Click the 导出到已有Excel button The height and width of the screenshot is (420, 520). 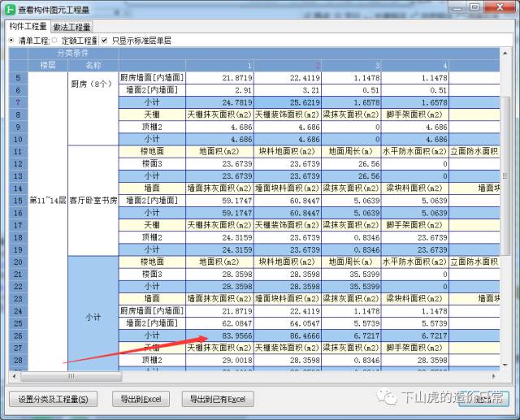click(217, 399)
